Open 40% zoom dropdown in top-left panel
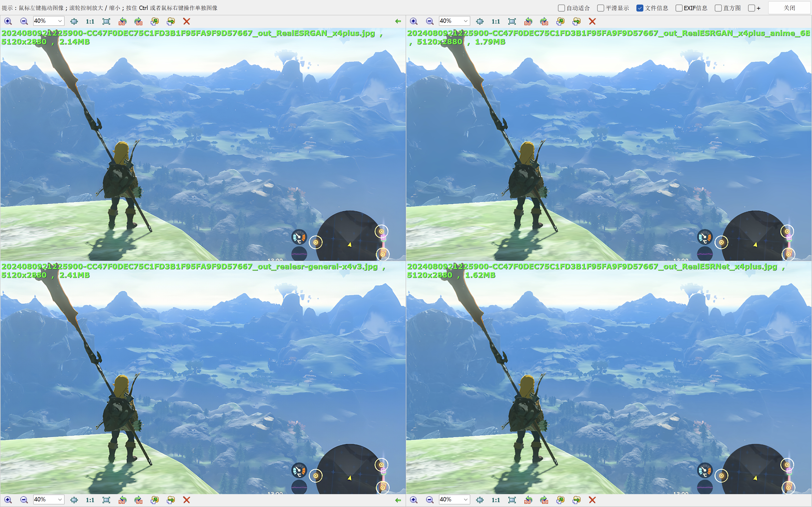This screenshot has height=507, width=812. (x=60, y=21)
